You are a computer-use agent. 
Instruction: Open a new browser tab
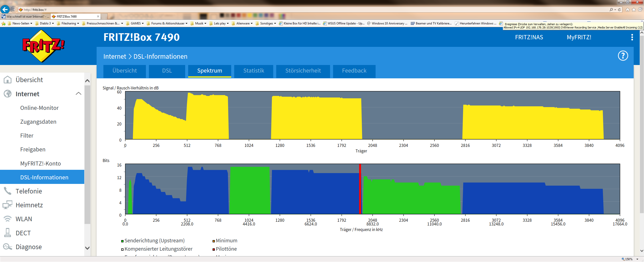pos(104,16)
